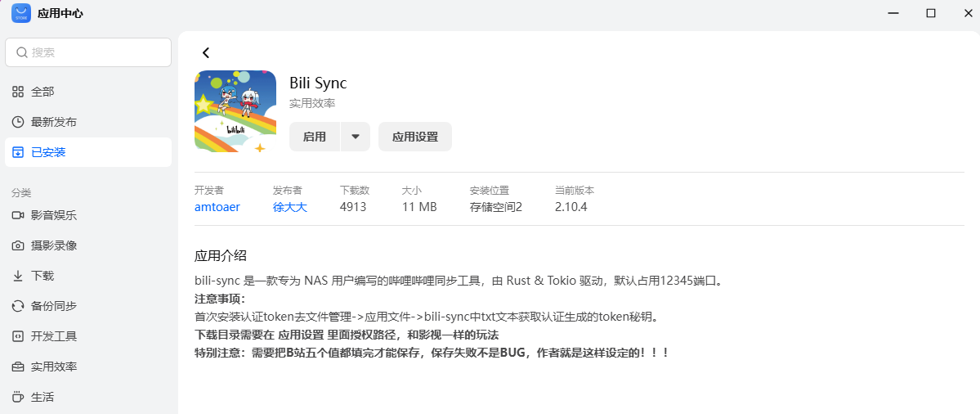Screen dimensions: 980x414
Task: Click the 开发工具 code icon
Action: point(18,336)
